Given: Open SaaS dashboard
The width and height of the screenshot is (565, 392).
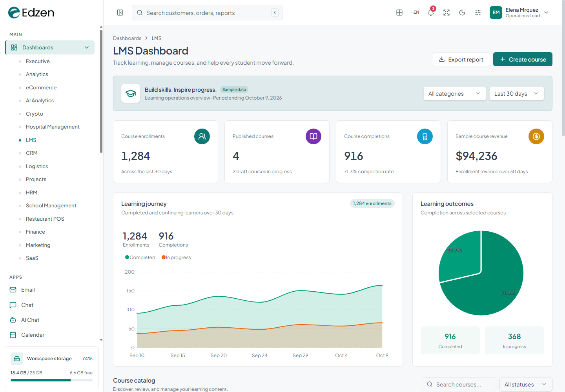Looking at the screenshot, I should pos(32,258).
